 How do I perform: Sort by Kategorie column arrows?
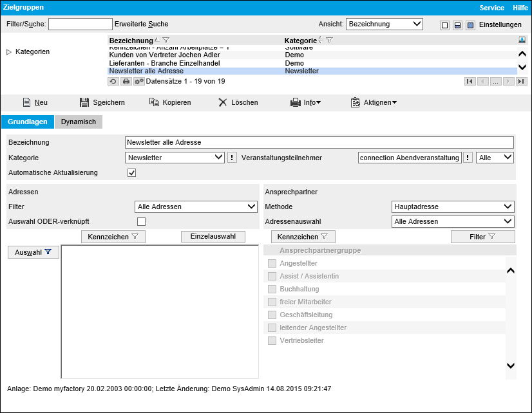pyautogui.click(x=321, y=40)
